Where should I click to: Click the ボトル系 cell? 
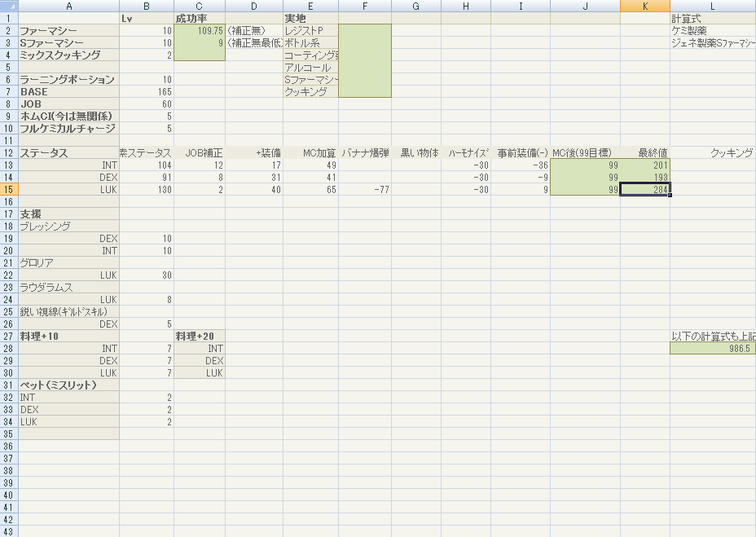(x=310, y=43)
